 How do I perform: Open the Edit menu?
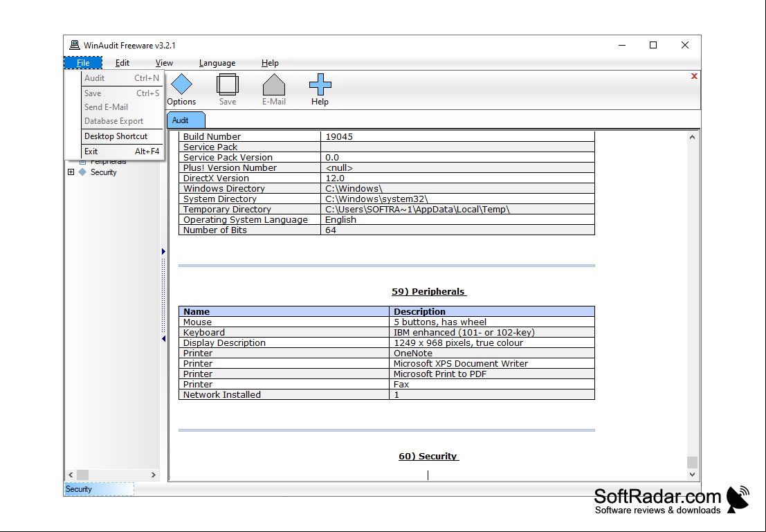click(x=122, y=63)
